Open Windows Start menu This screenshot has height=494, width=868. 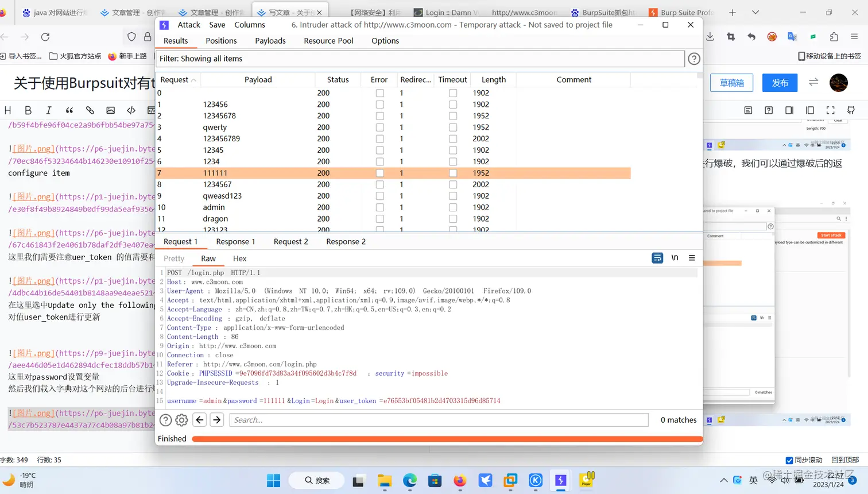pyautogui.click(x=273, y=480)
